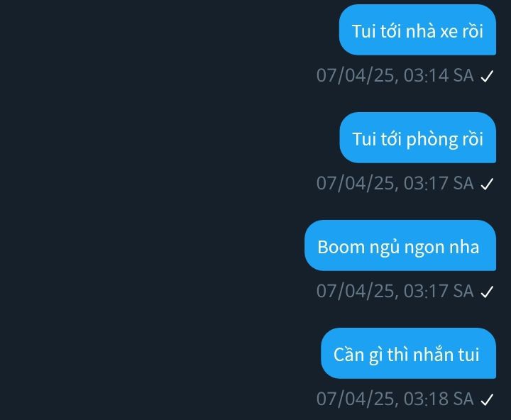Click the word "xe" in the first message

pyautogui.click(x=449, y=32)
